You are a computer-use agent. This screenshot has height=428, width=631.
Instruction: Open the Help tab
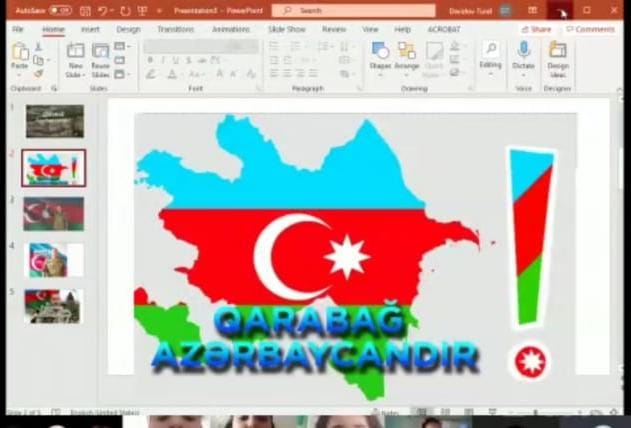402,29
